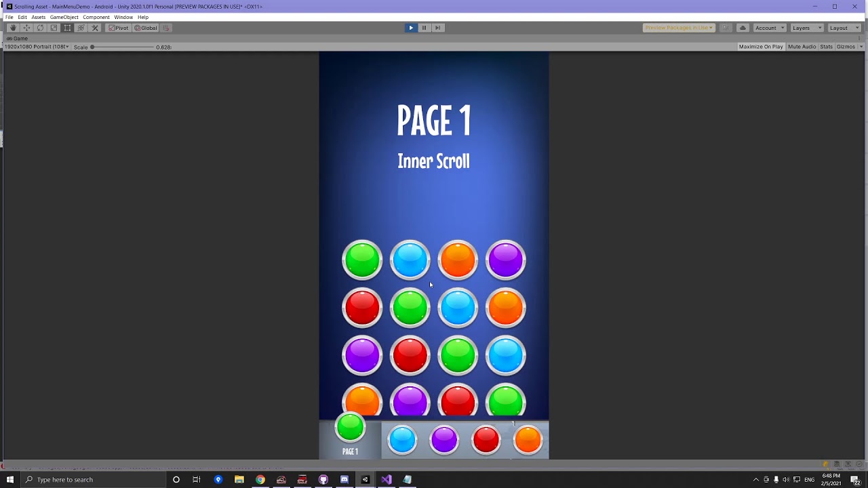Open the Cloud services icon
Screen dimensions: 868x488
click(743, 28)
